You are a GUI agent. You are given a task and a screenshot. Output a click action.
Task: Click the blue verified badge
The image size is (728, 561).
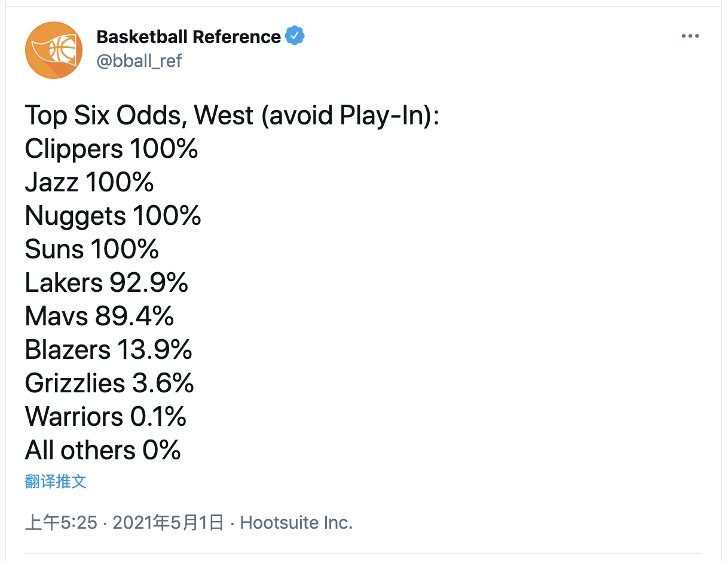(x=295, y=36)
